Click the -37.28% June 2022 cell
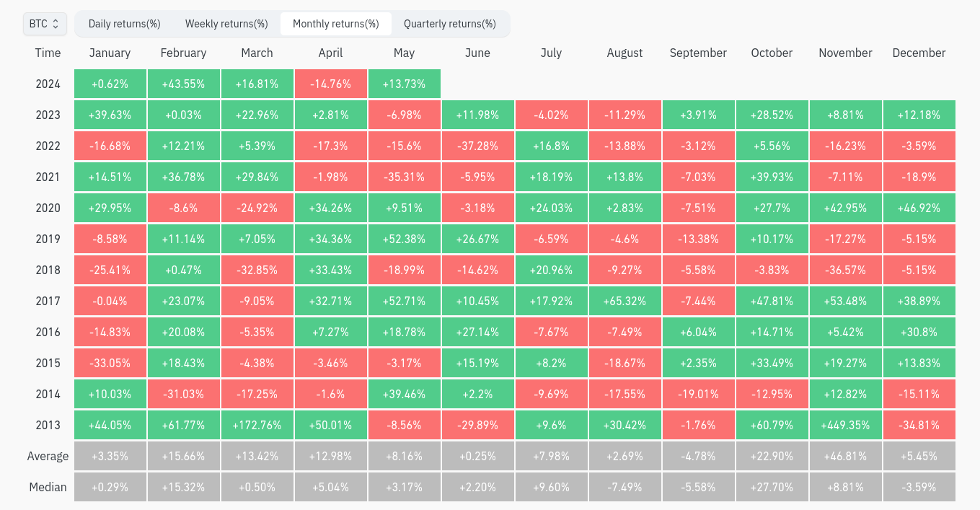The image size is (980, 510). (478, 146)
